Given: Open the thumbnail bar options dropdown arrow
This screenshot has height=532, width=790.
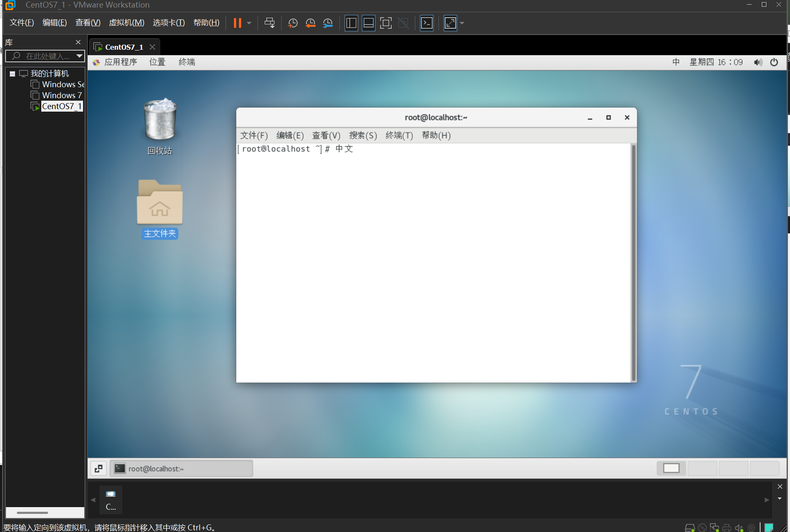Looking at the screenshot, I should [x=780, y=499].
